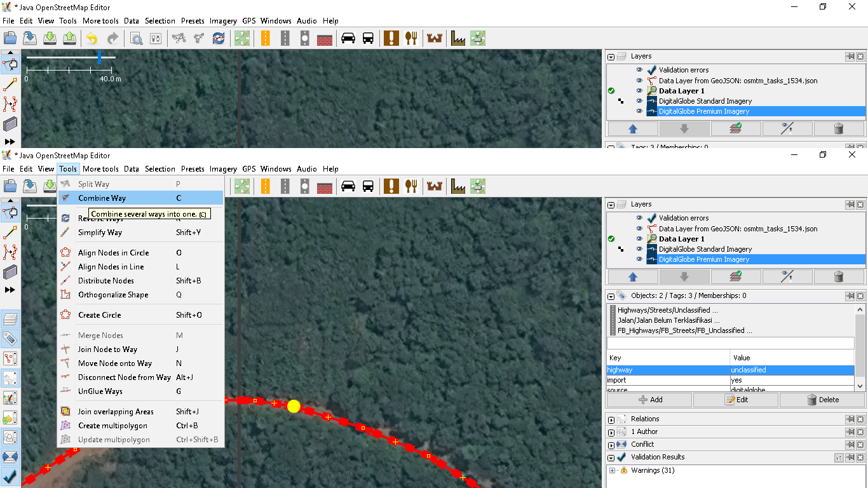Click the Add tag button
Viewport: 868px width, 488px height.
(x=649, y=400)
